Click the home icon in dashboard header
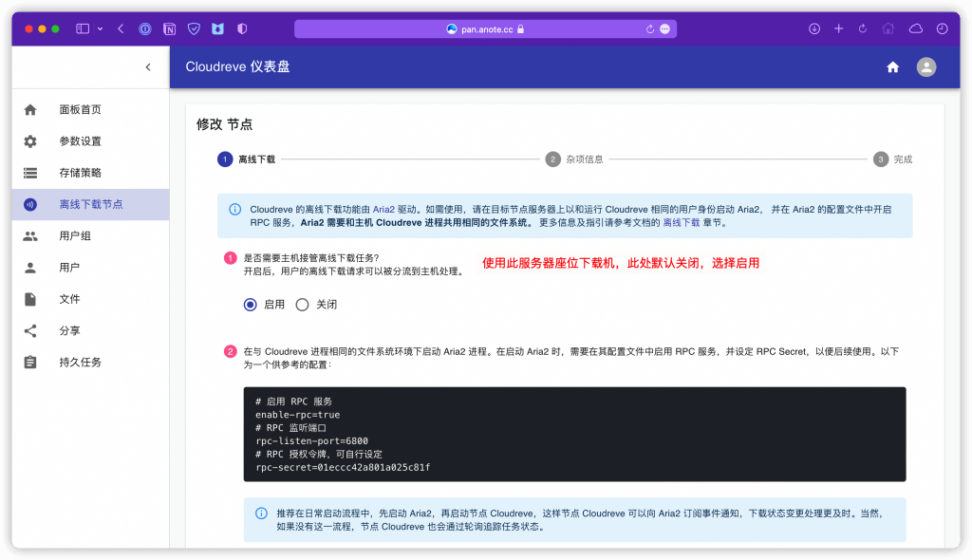Screen dimensions: 972x560 892,67
